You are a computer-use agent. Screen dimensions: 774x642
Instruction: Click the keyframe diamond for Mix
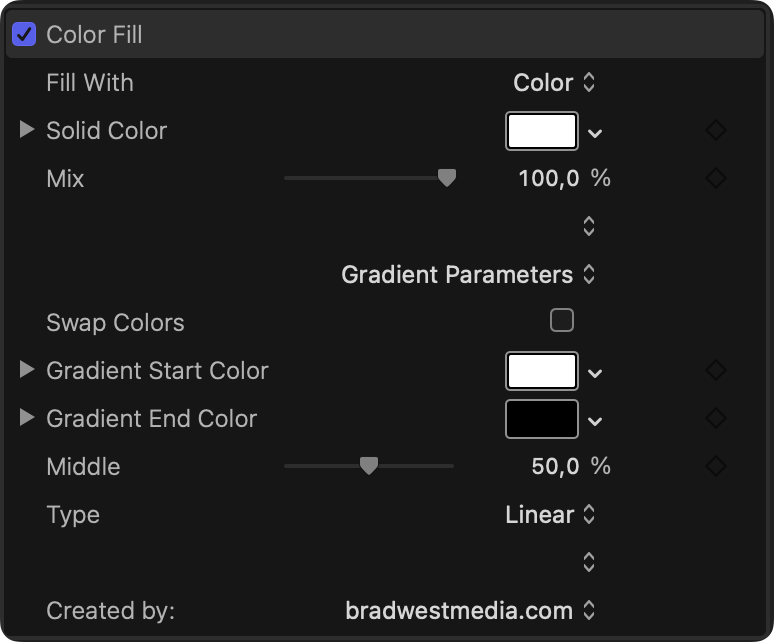[x=715, y=178]
